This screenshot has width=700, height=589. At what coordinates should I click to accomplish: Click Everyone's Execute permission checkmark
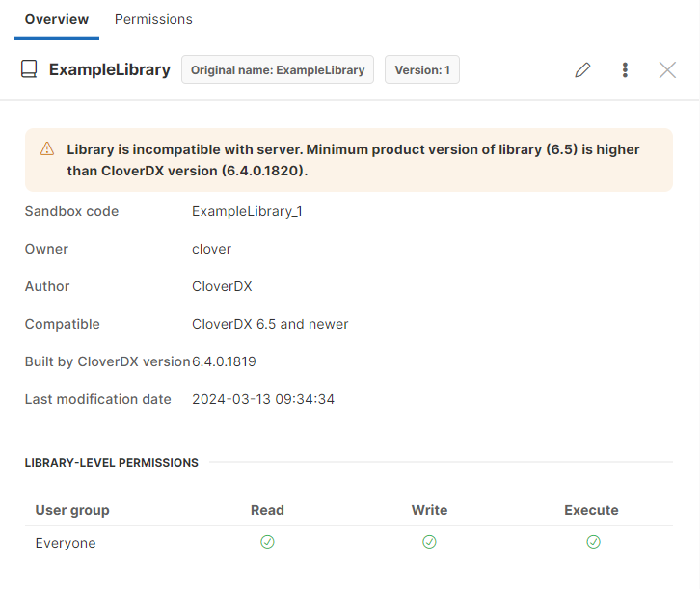[593, 542]
